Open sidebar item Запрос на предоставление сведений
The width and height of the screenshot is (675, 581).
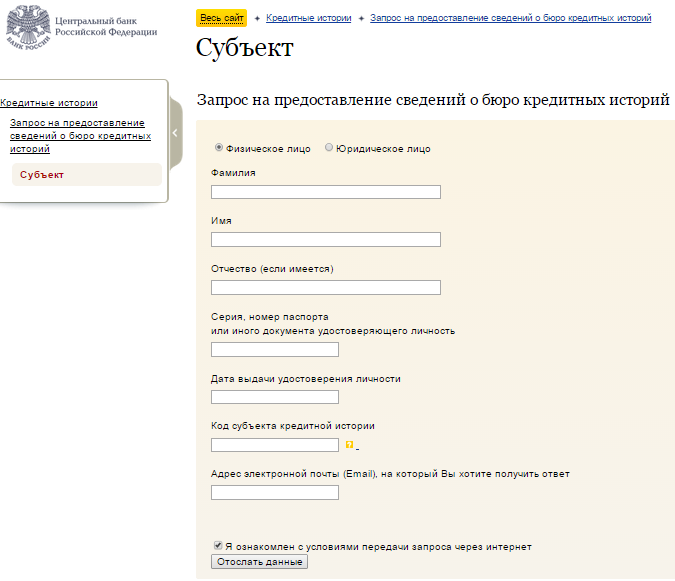pyautogui.click(x=80, y=135)
